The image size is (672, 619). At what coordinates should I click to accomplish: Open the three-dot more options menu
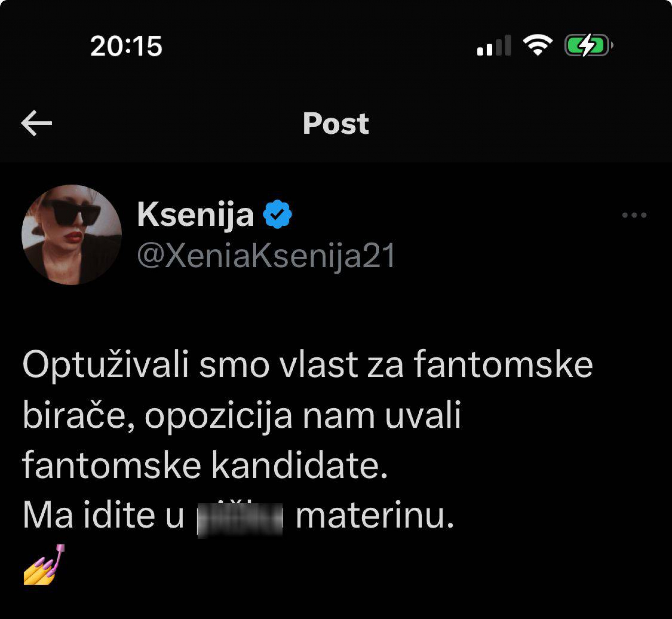(x=634, y=215)
